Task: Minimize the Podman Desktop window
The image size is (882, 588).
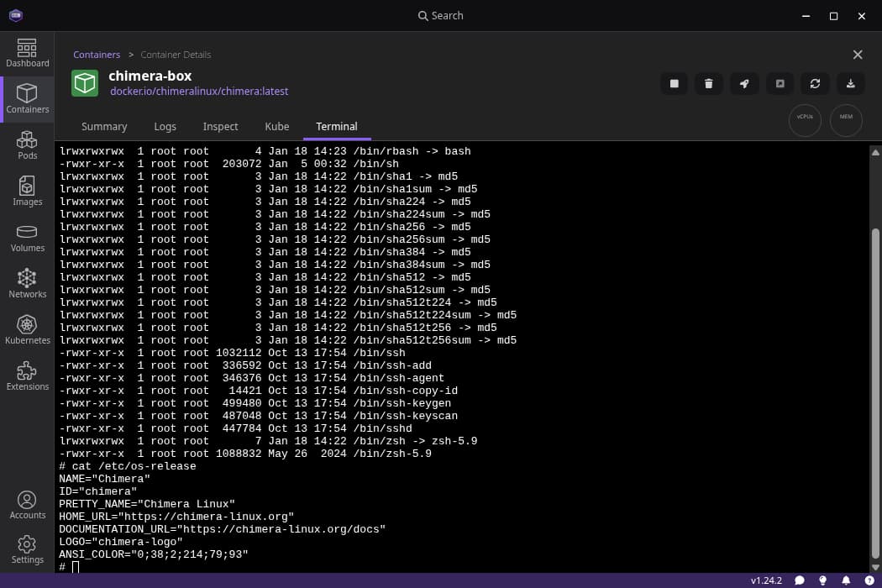Action: 806,16
